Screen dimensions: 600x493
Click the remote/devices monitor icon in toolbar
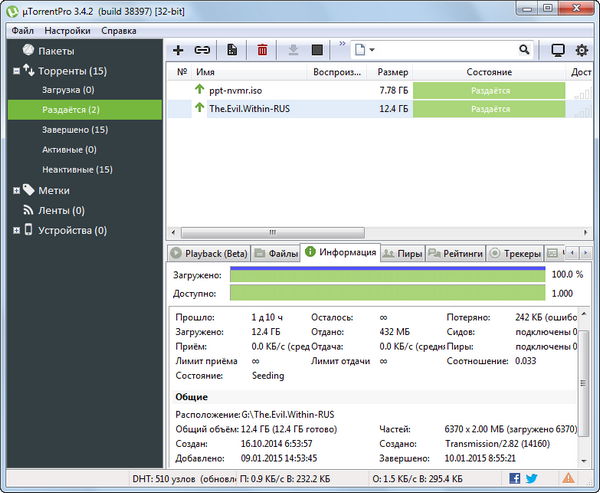[x=558, y=49]
